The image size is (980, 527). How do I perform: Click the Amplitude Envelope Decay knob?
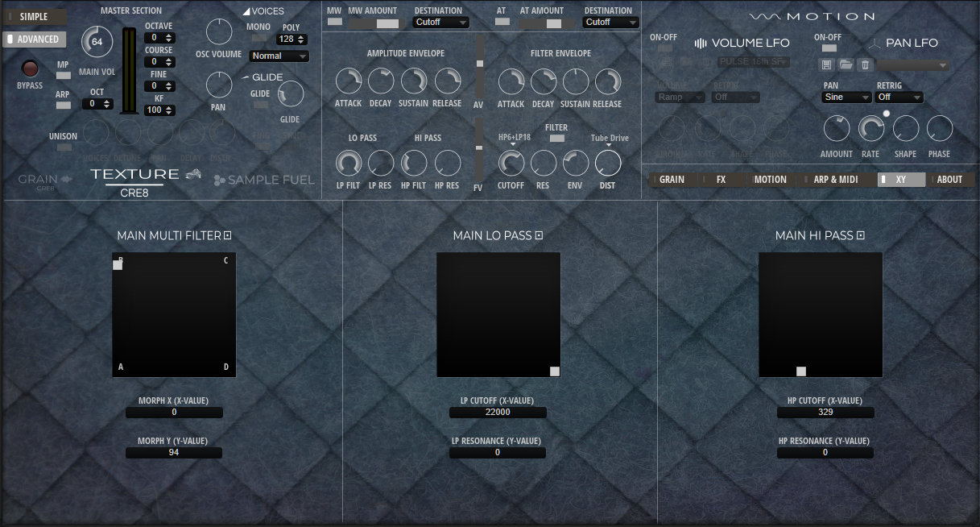tap(381, 81)
